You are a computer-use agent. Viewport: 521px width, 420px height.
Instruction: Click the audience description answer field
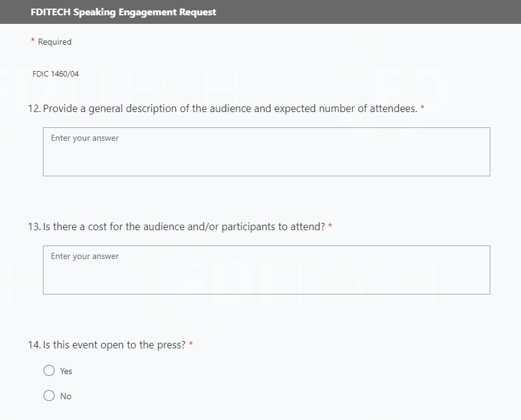click(x=266, y=152)
